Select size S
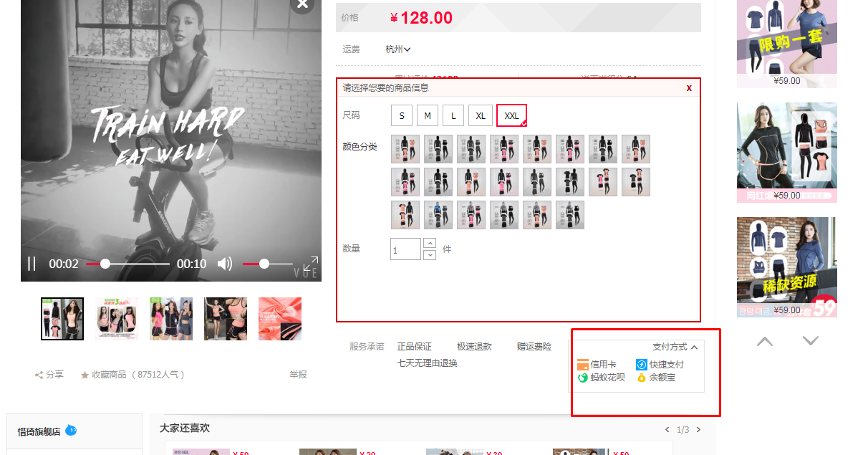 coord(402,115)
